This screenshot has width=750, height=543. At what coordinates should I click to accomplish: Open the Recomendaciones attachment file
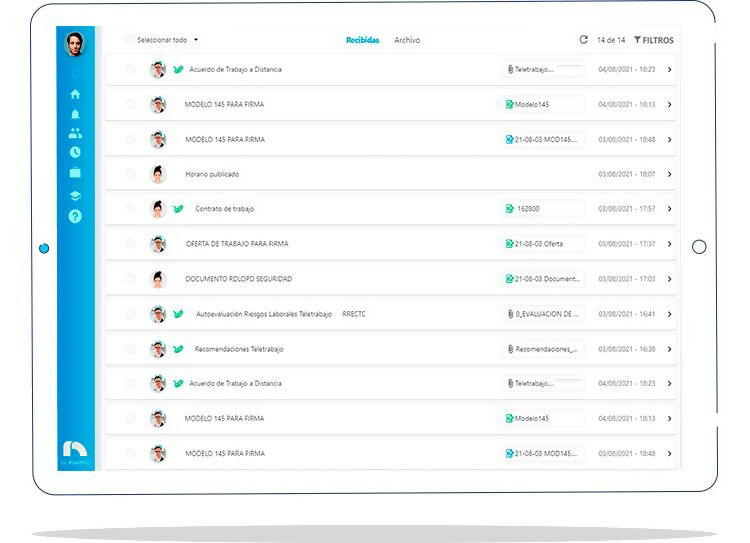(542, 349)
